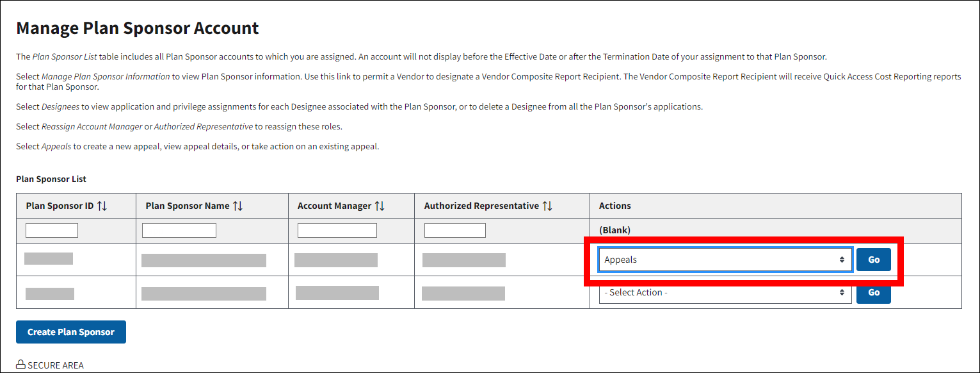Select first row's redacted Plan Sponsor ID cell
The height and width of the screenshot is (373, 980).
(x=49, y=259)
